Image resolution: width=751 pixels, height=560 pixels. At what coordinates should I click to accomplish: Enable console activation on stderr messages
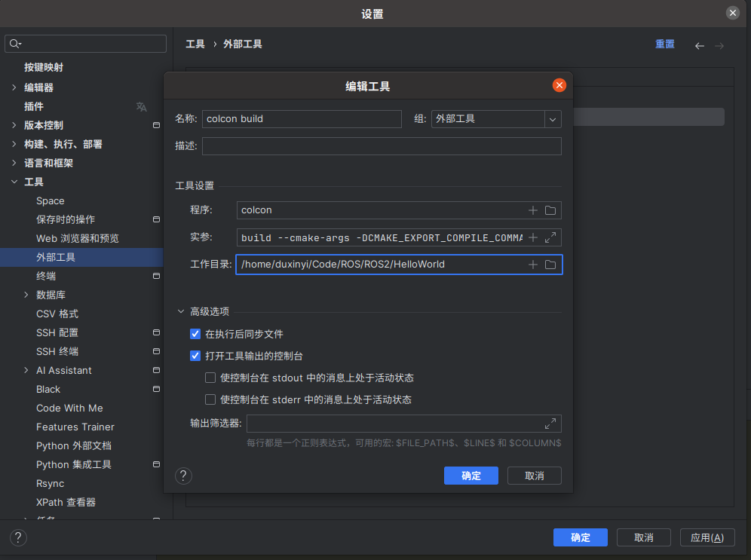pyautogui.click(x=210, y=399)
